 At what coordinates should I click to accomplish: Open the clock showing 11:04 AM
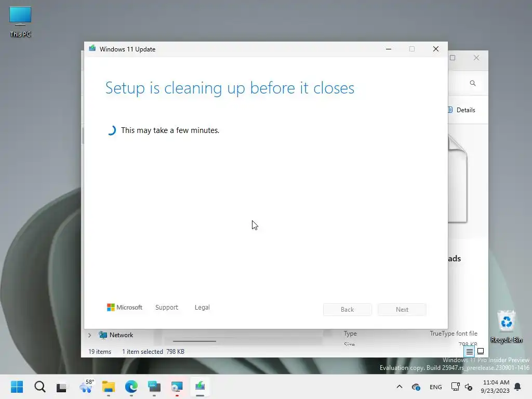click(495, 387)
